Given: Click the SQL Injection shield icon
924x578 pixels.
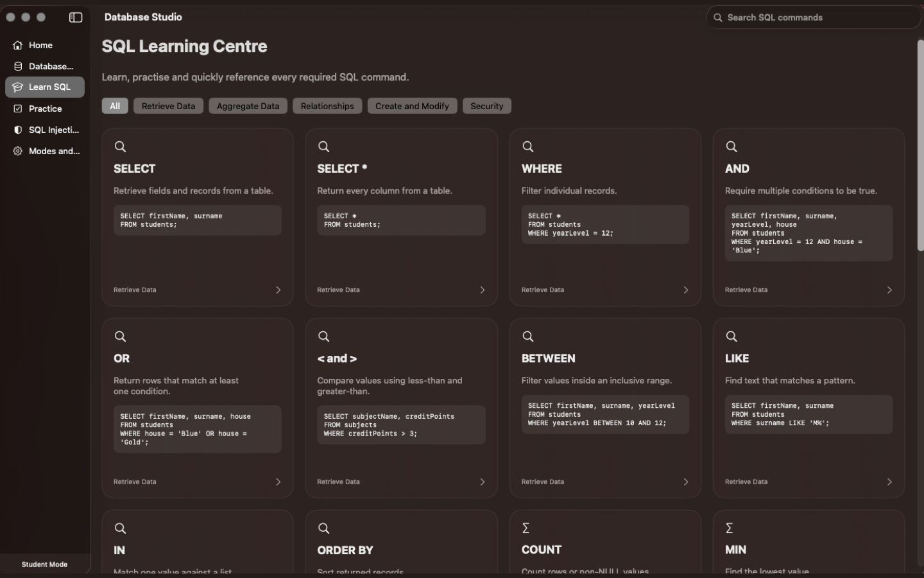Looking at the screenshot, I should tap(18, 130).
